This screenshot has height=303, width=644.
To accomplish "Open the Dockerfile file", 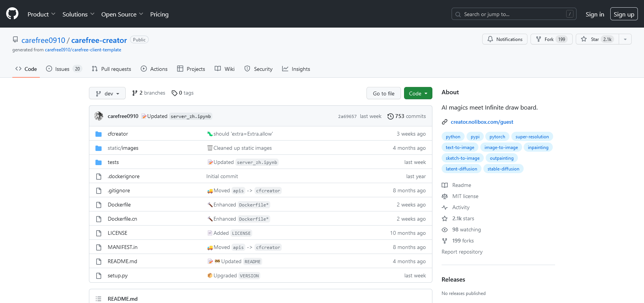I will [x=119, y=205].
